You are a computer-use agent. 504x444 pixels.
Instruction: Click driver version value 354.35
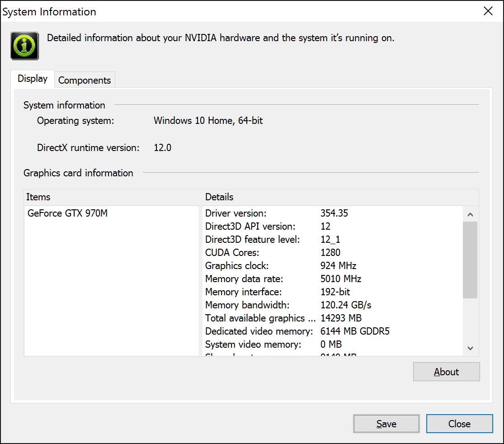coord(334,213)
